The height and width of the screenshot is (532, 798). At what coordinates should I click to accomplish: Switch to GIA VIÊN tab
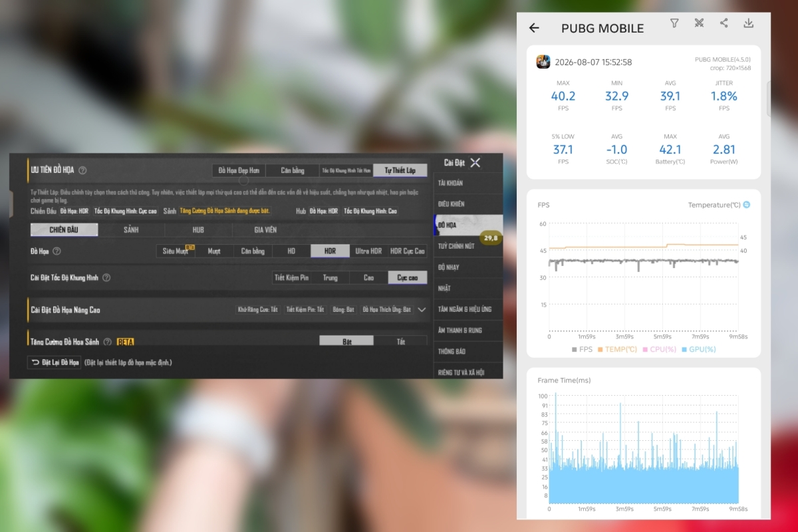265,229
